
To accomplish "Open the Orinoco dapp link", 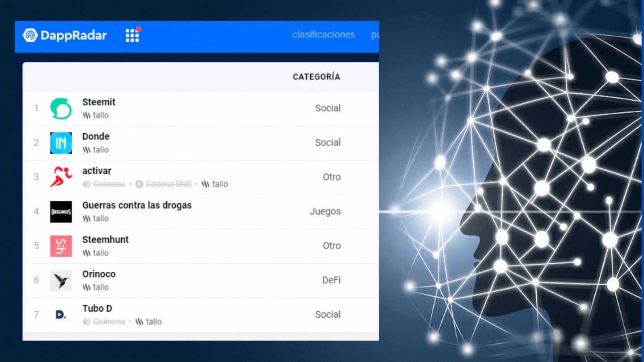I will [99, 274].
